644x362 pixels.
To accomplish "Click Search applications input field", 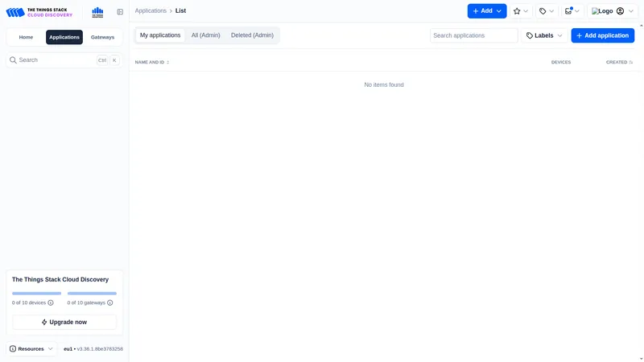I will 473,35.
